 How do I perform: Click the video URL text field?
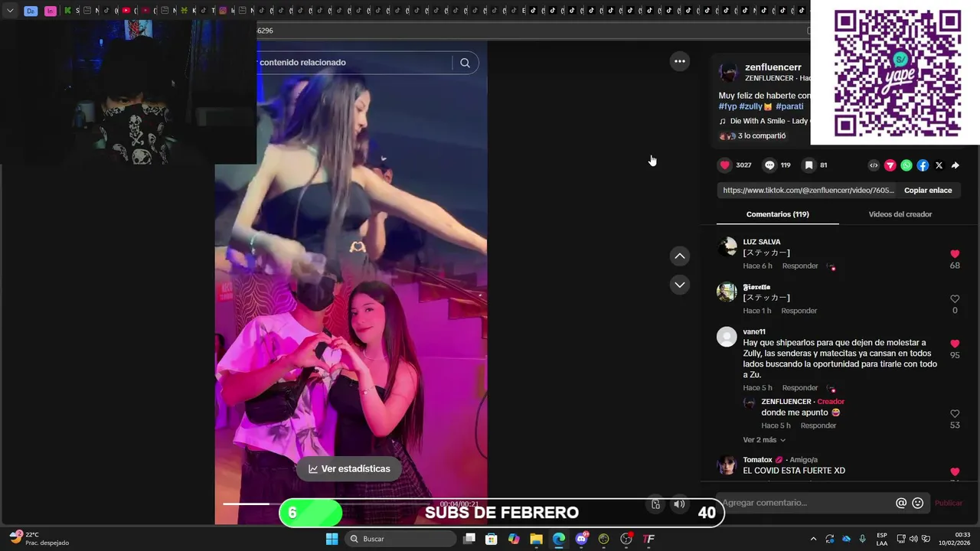click(x=808, y=191)
